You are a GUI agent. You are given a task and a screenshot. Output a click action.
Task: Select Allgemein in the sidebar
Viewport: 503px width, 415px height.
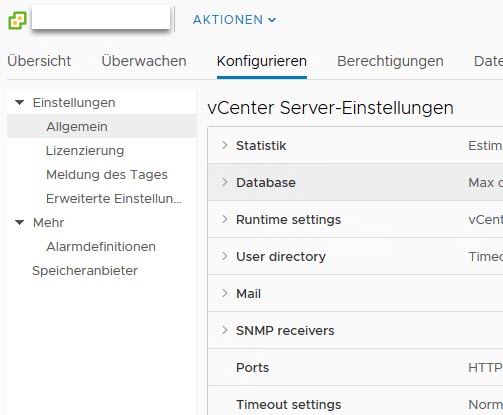[x=101, y=126]
